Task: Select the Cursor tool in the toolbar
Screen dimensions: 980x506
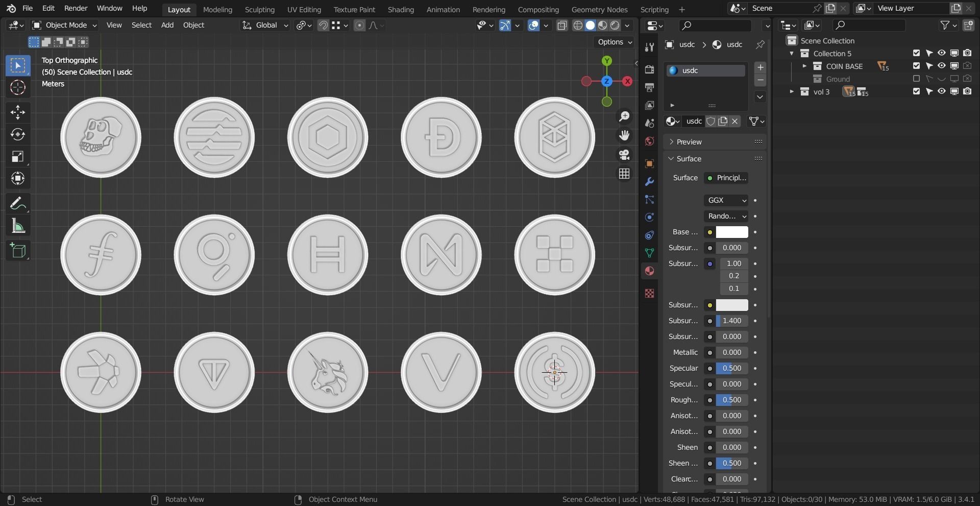Action: tap(18, 87)
